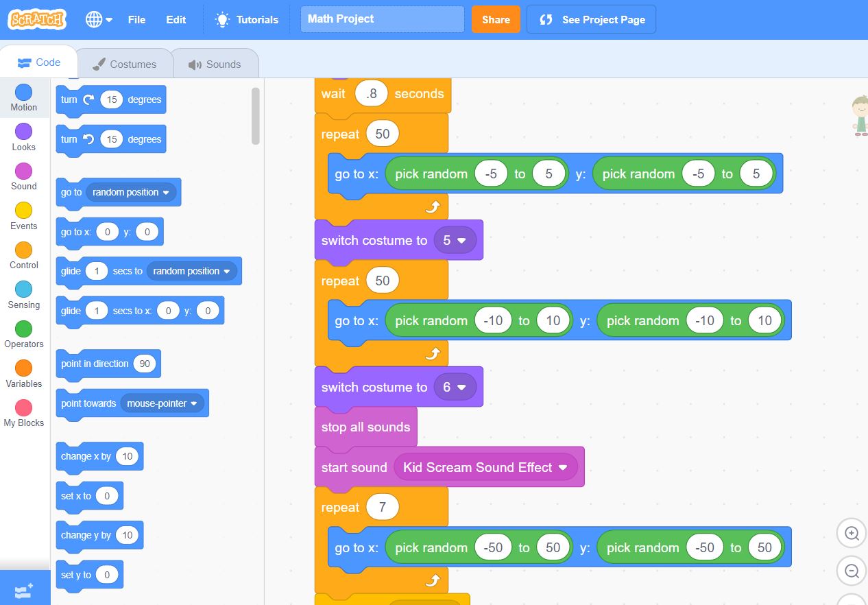
Task: Click the zoom in magnifier icon
Action: 852,534
